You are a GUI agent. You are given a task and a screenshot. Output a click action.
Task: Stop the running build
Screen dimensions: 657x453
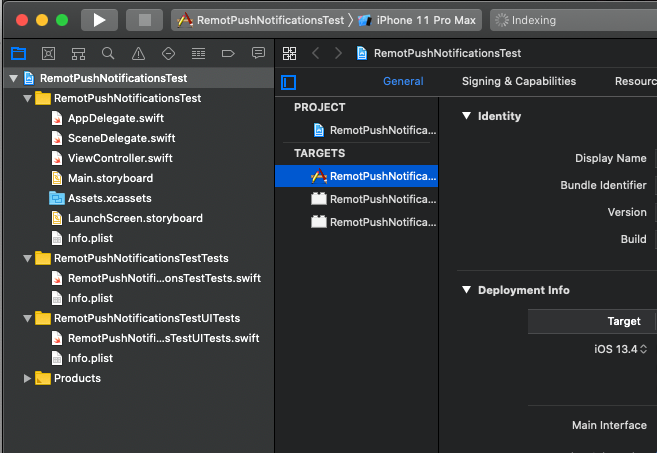[x=145, y=20]
